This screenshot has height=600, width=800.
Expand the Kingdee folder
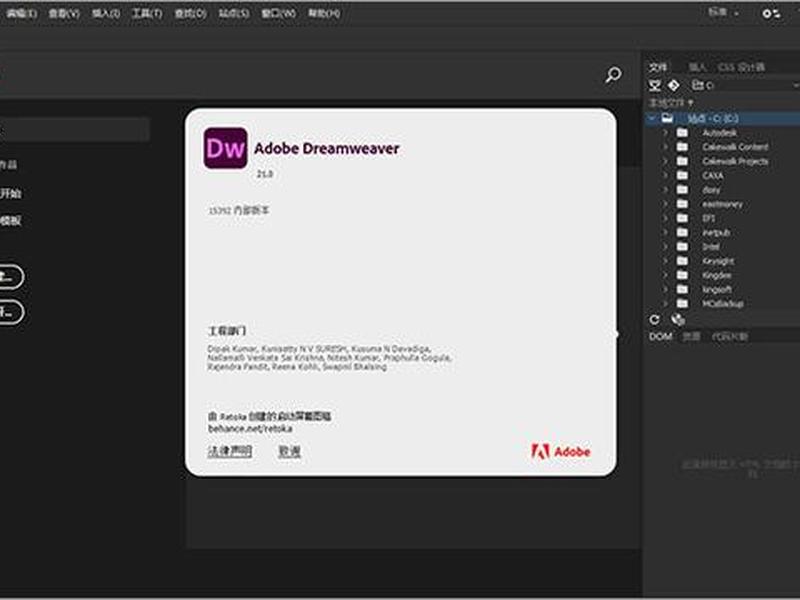click(665, 275)
